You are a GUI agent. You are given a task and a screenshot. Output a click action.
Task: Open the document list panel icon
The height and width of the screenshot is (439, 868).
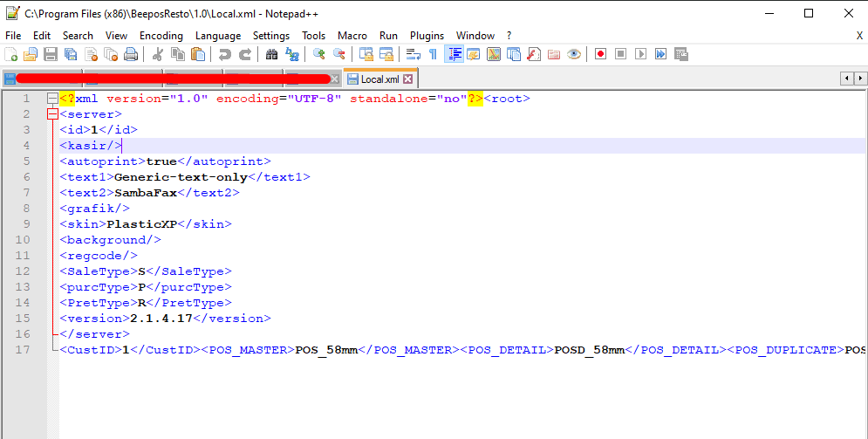click(514, 54)
